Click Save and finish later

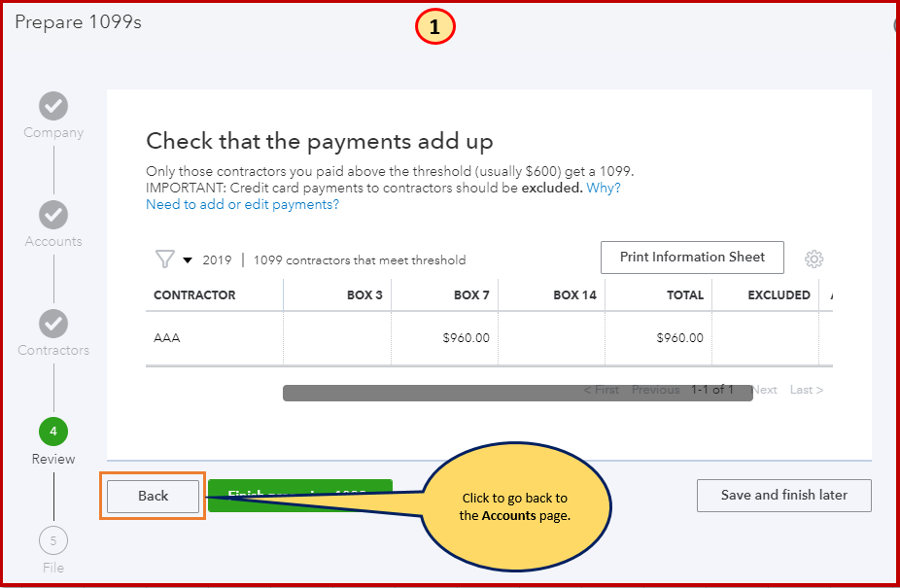pyautogui.click(x=784, y=496)
